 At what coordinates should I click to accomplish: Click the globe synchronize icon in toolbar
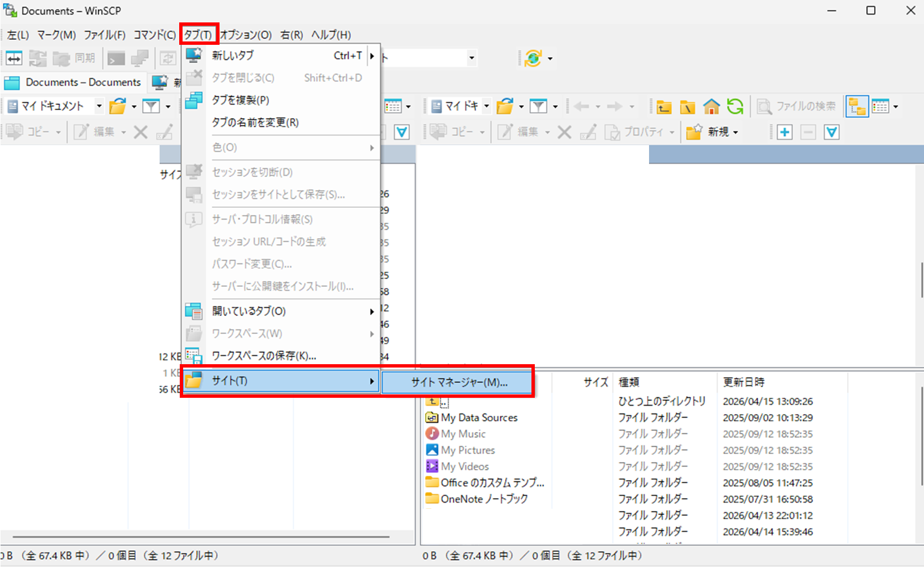pyautogui.click(x=533, y=58)
